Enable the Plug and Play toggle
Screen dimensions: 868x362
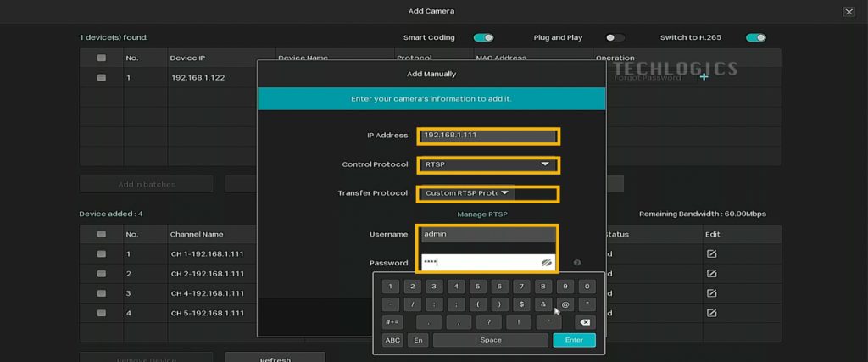(615, 37)
